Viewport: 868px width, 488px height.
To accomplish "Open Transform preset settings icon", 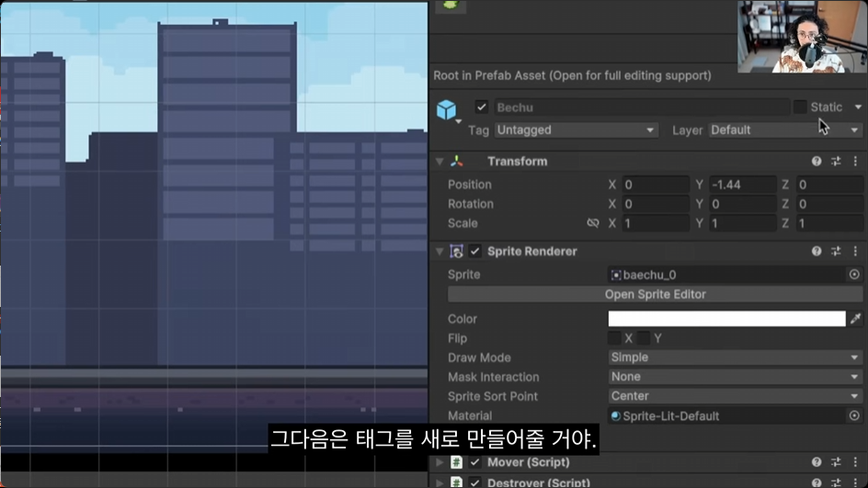I will [836, 161].
